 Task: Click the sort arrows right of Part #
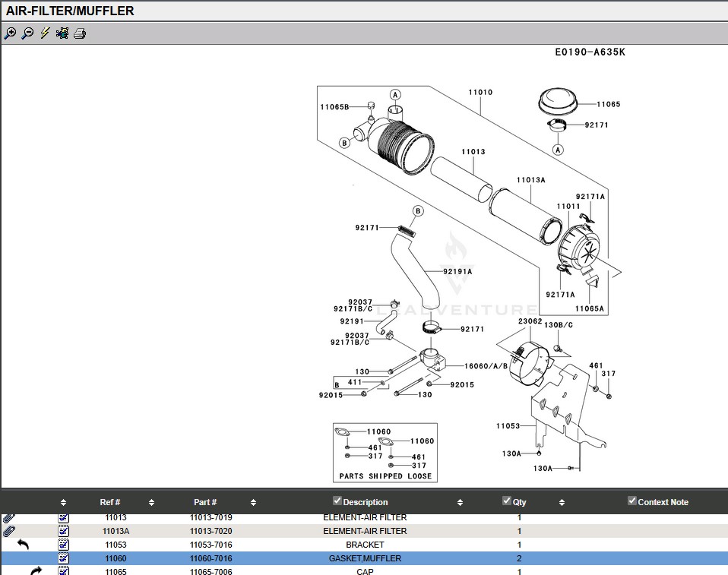[x=253, y=503]
